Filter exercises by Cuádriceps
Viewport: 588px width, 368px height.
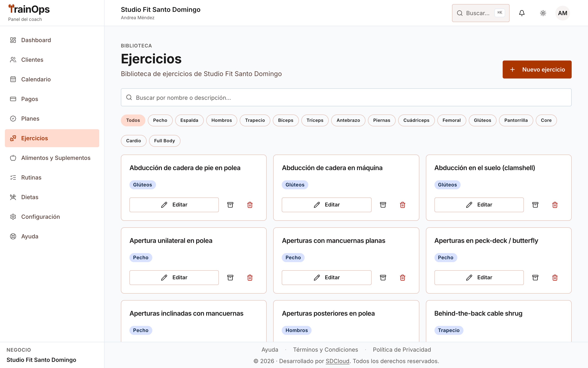click(x=416, y=120)
